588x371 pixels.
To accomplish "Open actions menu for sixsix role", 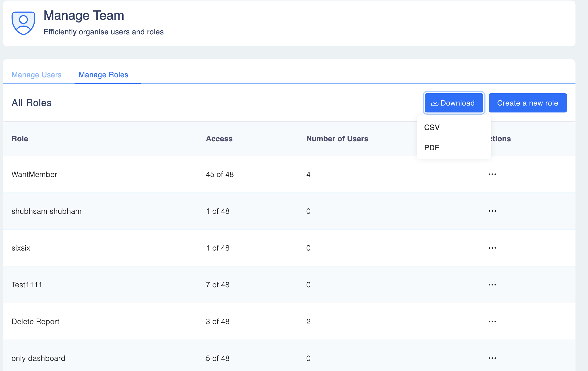I will 492,248.
